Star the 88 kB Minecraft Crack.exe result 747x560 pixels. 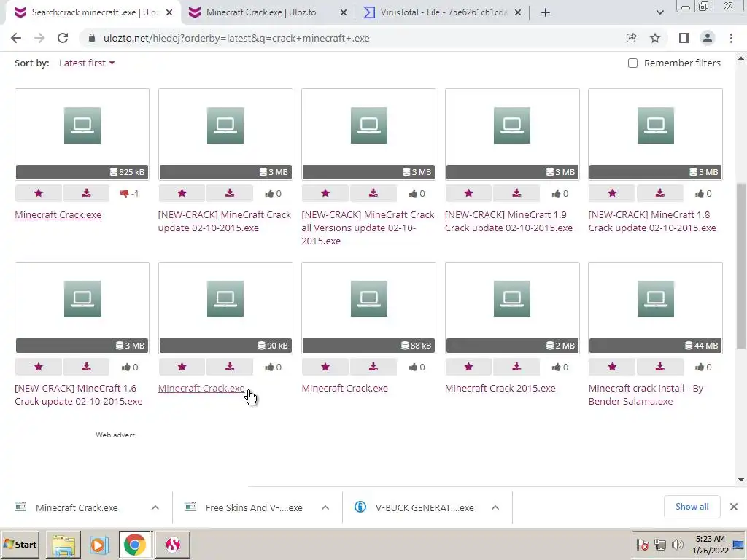(x=325, y=367)
